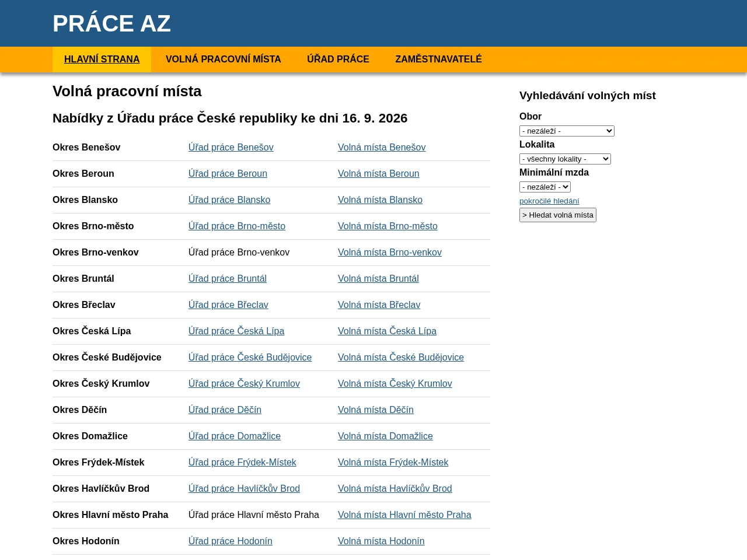Click the Okres Bruntál row label
Image resolution: width=747 pixels, height=560 pixels.
click(x=83, y=279)
